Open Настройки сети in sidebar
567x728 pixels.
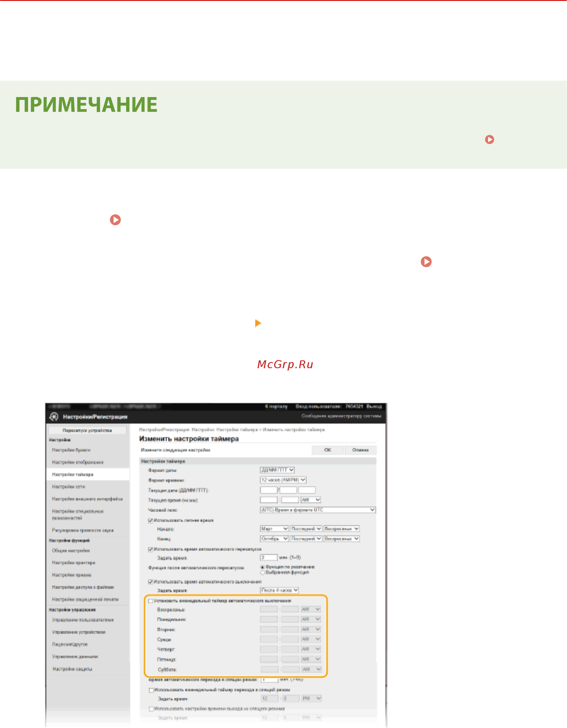coord(68,487)
